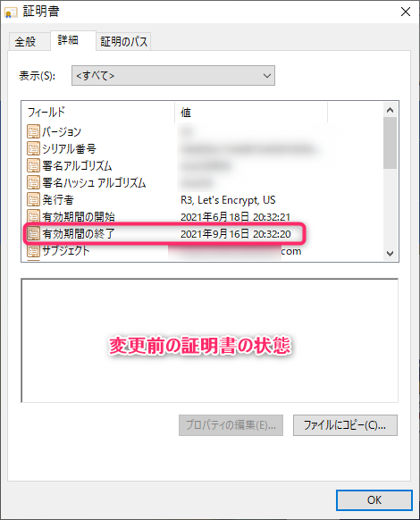Screen dimensions: 420x520
Task: Select the シリアル番号 field icon
Action: point(33,148)
